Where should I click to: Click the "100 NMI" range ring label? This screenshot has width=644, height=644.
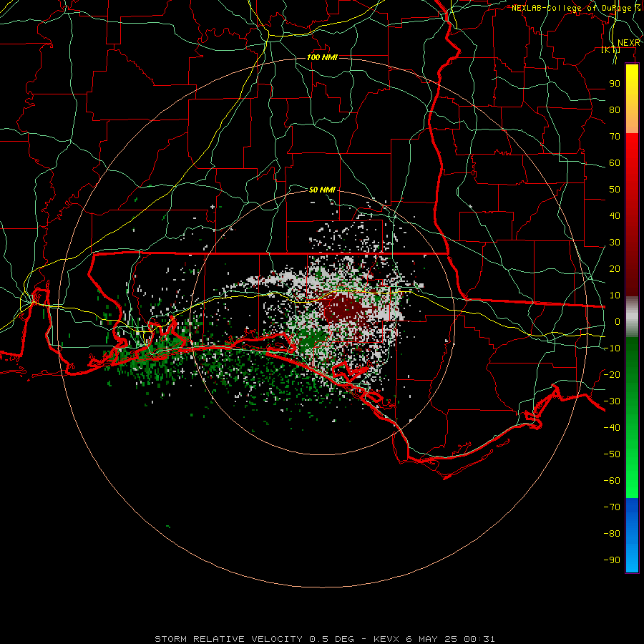[x=322, y=57]
